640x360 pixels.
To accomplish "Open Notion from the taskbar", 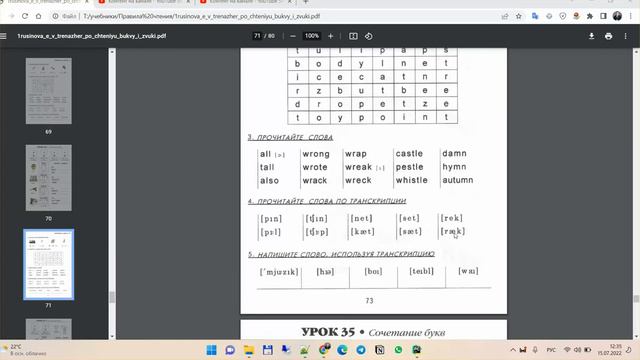I will [x=380, y=350].
